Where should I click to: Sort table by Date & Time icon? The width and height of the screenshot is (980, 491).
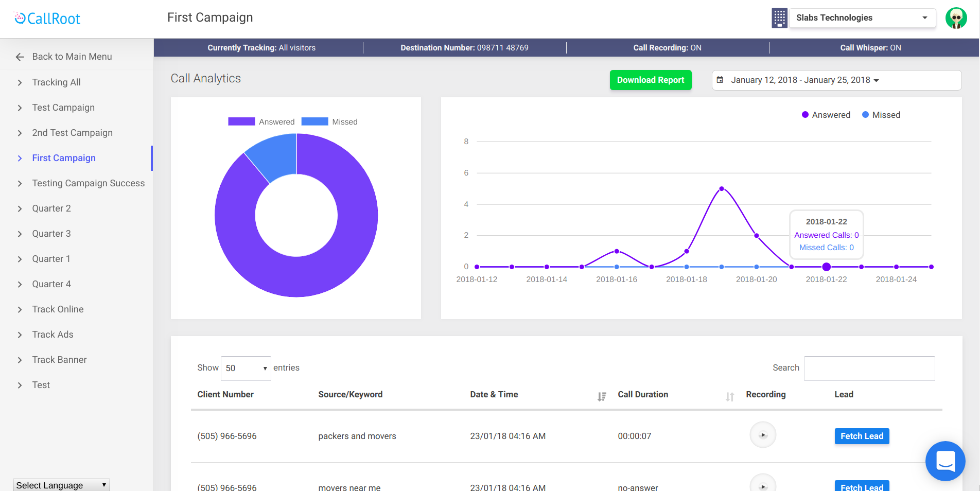click(x=601, y=396)
